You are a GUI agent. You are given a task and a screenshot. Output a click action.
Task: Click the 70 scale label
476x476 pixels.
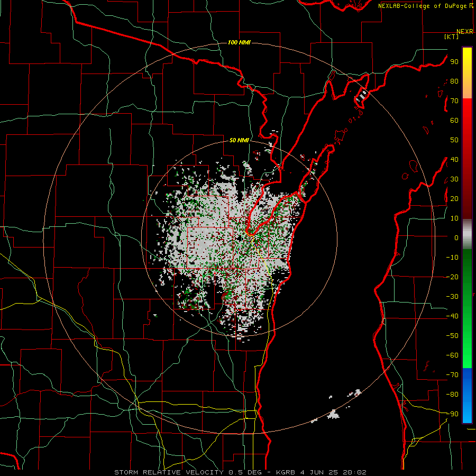454,101
